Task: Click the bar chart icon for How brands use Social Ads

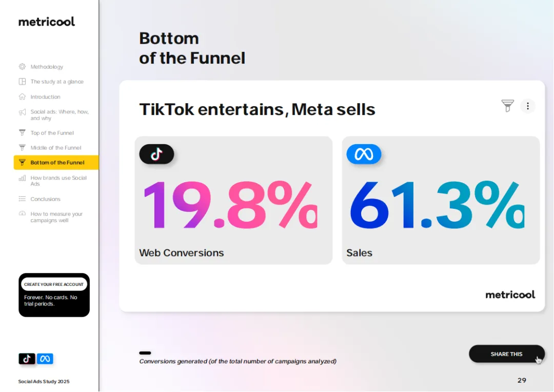Action: coord(22,178)
